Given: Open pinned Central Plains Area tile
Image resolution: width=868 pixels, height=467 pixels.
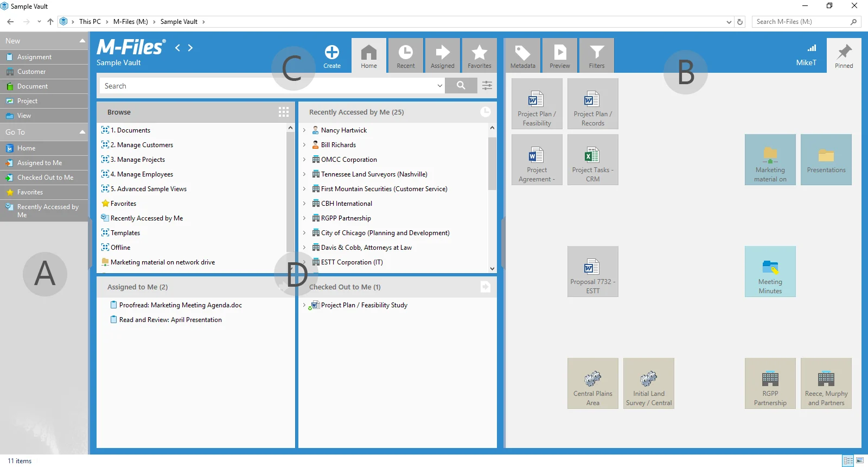Looking at the screenshot, I should [x=593, y=383].
